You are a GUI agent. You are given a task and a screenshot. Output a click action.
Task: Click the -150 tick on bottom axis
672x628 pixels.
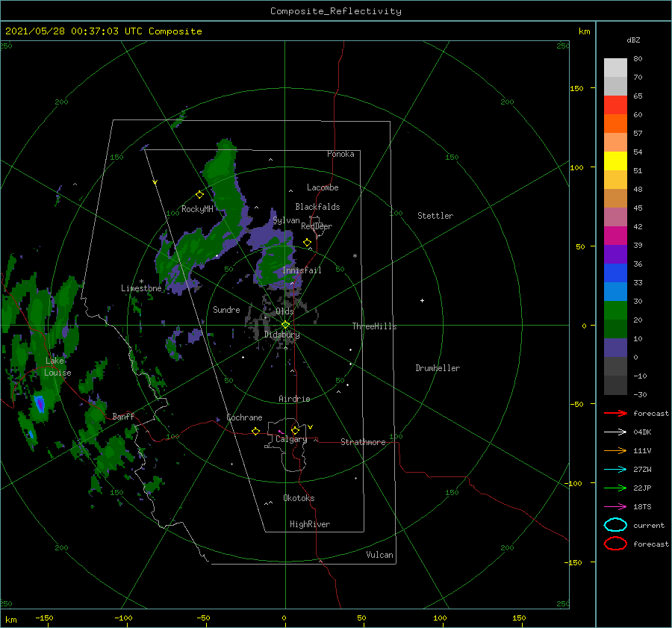(x=44, y=618)
